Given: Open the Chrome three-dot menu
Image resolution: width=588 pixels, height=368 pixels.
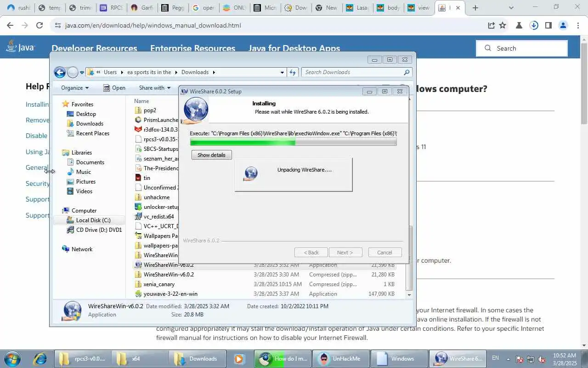Looking at the screenshot, I should click(577, 25).
